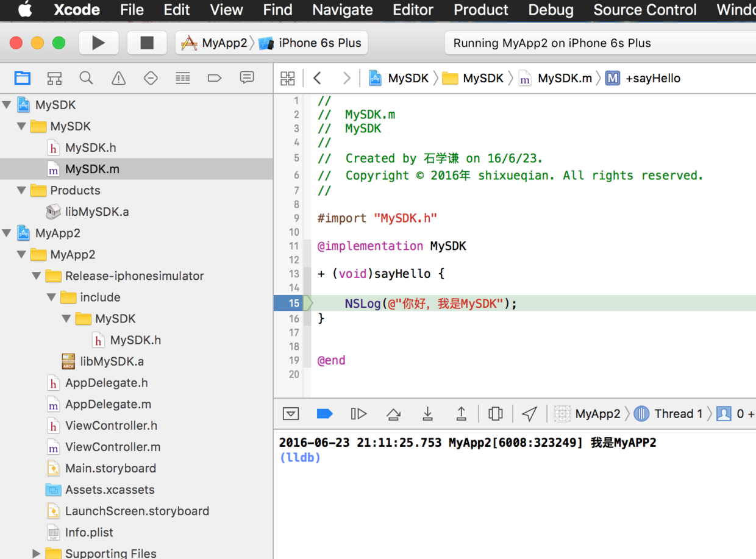
Task: Show the Report navigator
Action: click(247, 77)
